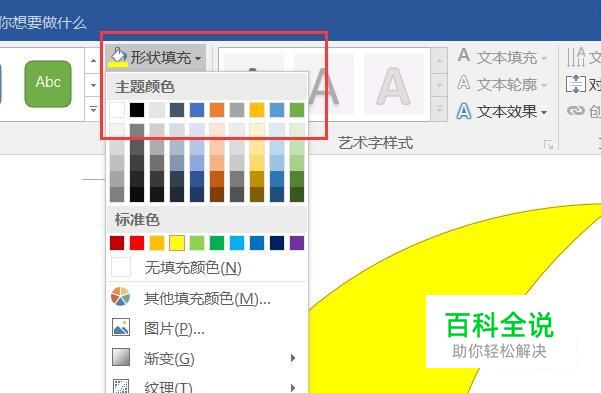Click the 文本填充 letter A icon
The height and width of the screenshot is (393, 601).
464,56
